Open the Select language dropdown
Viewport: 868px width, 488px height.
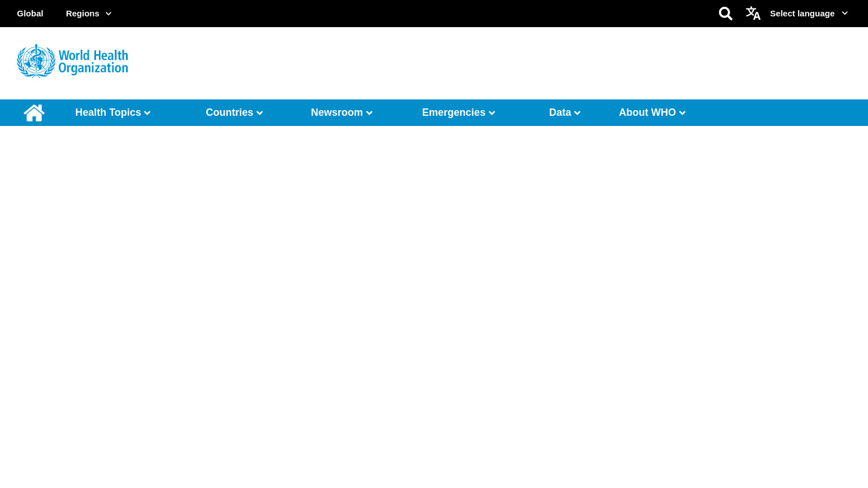pyautogui.click(x=809, y=14)
